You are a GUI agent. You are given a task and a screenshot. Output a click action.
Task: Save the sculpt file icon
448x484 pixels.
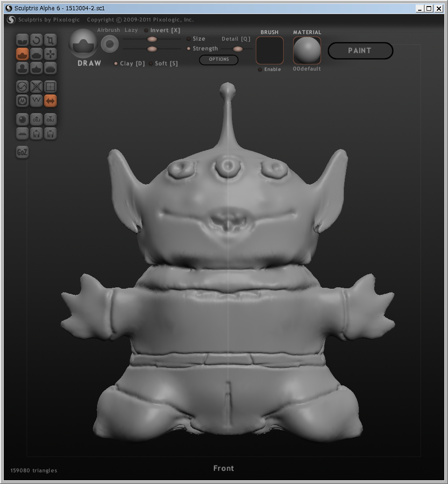[x=50, y=134]
